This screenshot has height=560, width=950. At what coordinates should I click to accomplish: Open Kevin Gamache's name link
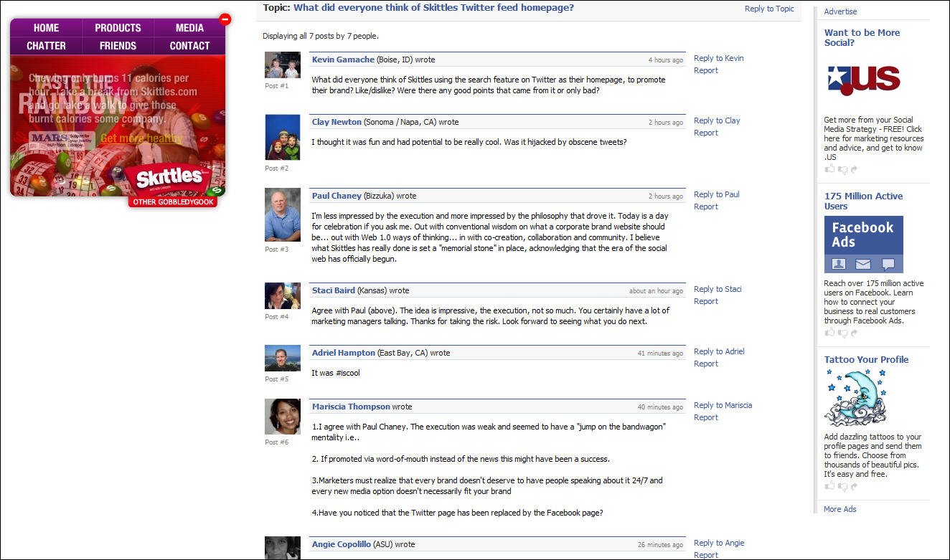coord(343,60)
